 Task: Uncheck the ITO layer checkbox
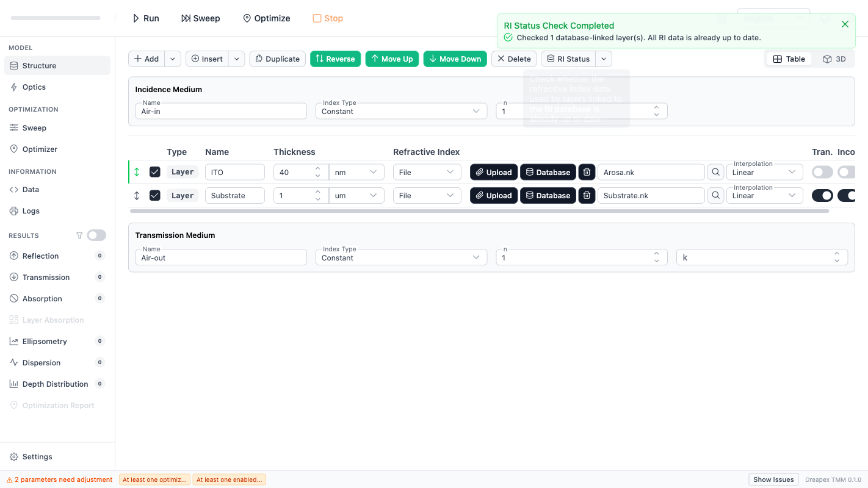click(x=155, y=172)
